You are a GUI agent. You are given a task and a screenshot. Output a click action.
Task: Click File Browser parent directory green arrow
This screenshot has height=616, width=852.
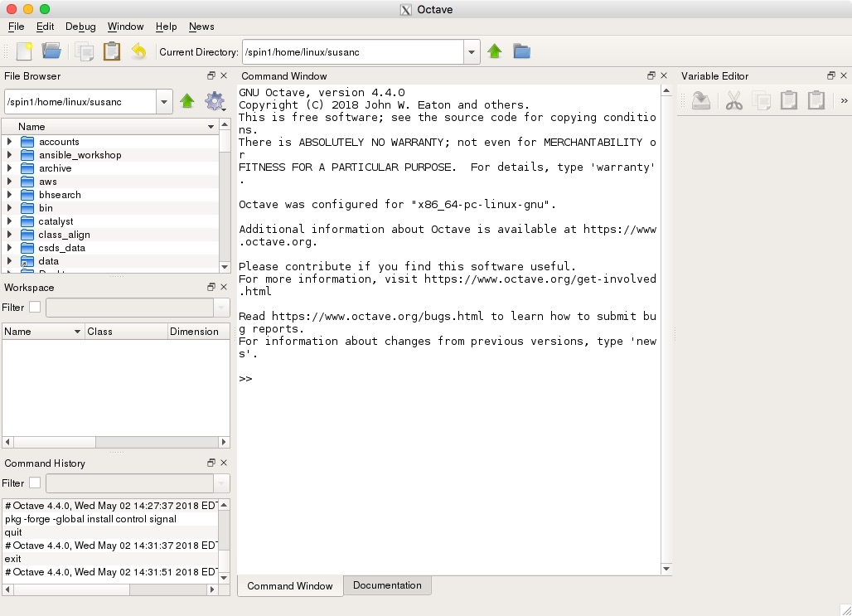[x=187, y=102]
